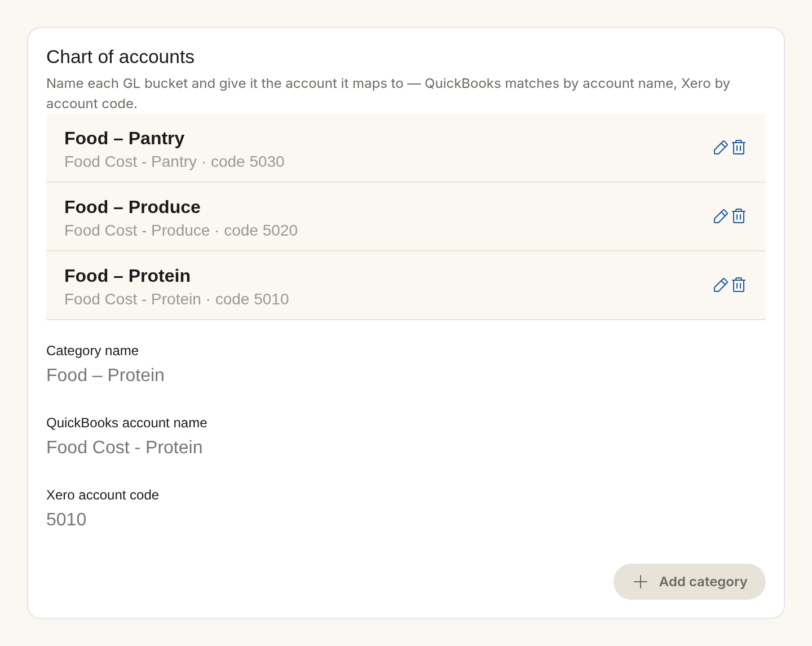The height and width of the screenshot is (646, 812).
Task: Click the Chart of accounts heading
Action: (x=120, y=57)
